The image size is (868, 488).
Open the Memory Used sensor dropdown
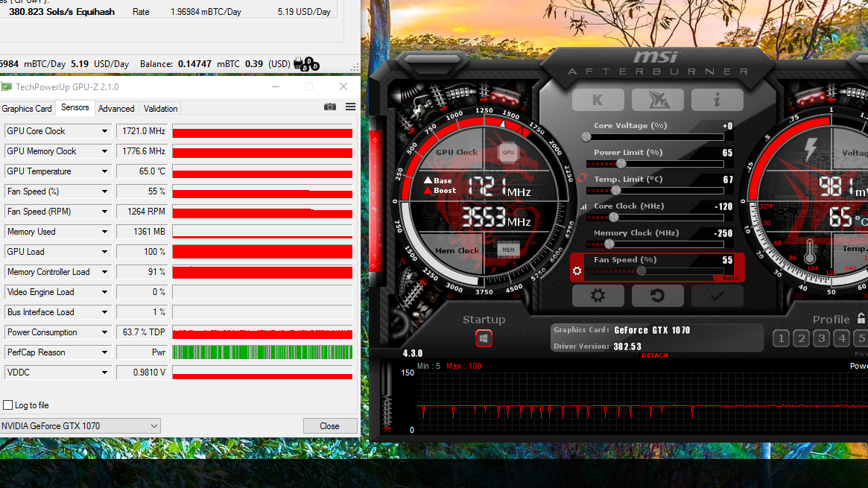[104, 232]
